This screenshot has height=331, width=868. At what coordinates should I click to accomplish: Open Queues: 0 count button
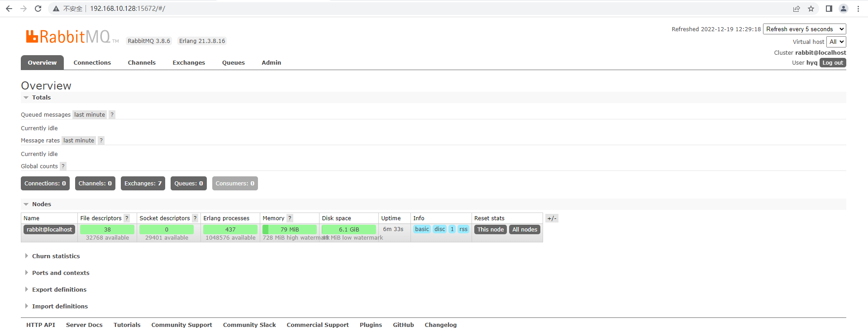(189, 184)
